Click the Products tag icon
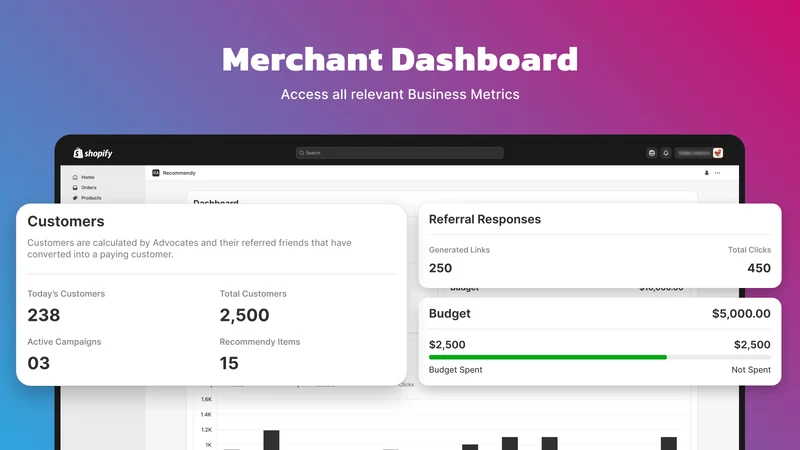The height and width of the screenshot is (450, 800). coord(75,197)
